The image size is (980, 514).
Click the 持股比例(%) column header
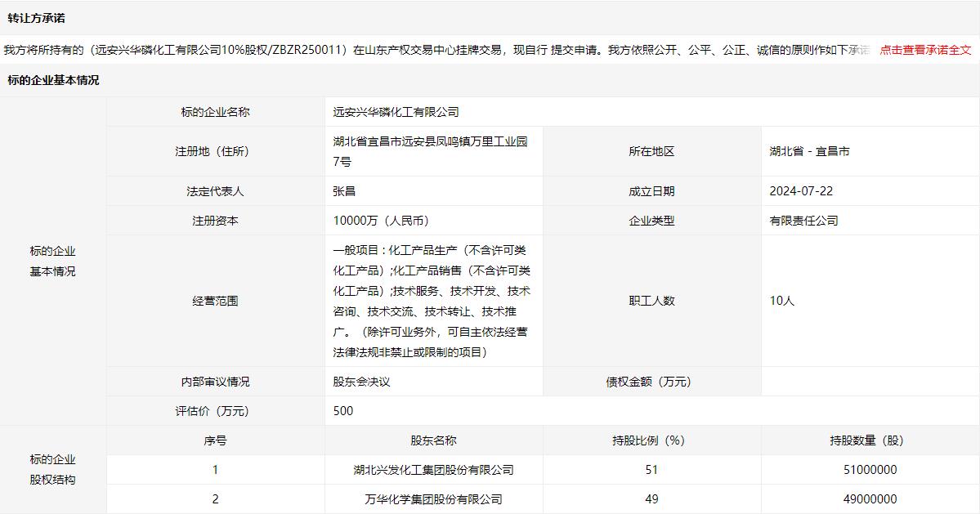(x=651, y=440)
